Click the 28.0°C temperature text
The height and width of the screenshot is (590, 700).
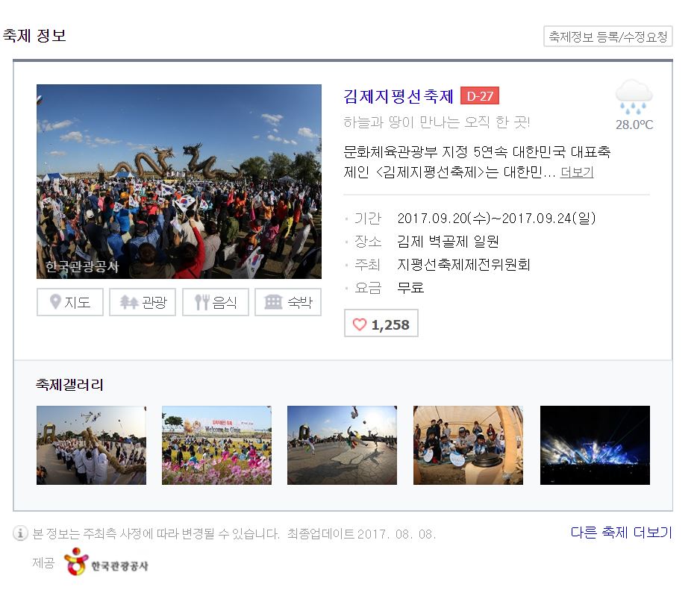point(634,125)
